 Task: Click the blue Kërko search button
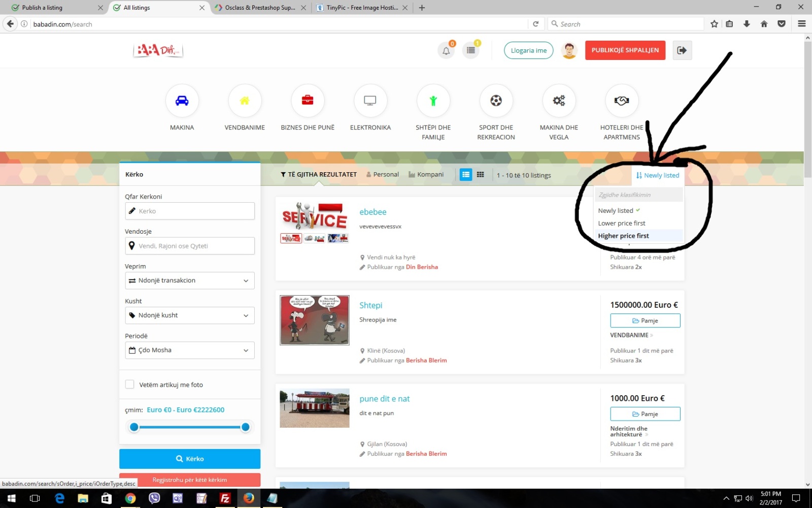click(190, 459)
